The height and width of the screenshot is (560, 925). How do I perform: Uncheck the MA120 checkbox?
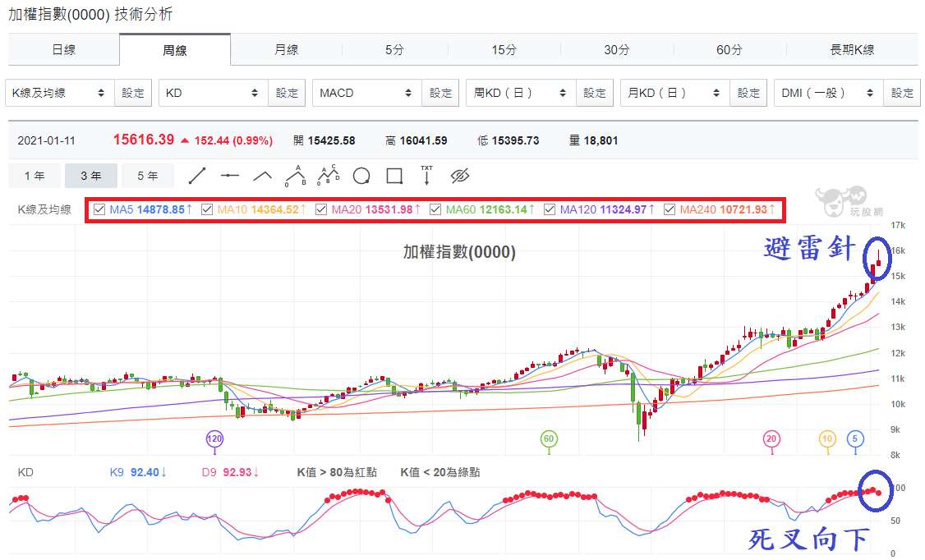tap(550, 209)
